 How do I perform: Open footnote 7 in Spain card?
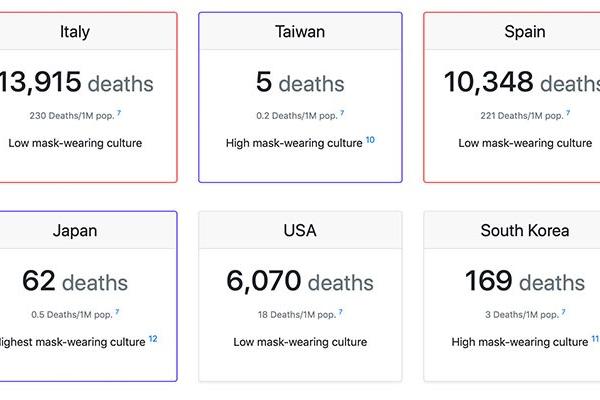(568, 113)
